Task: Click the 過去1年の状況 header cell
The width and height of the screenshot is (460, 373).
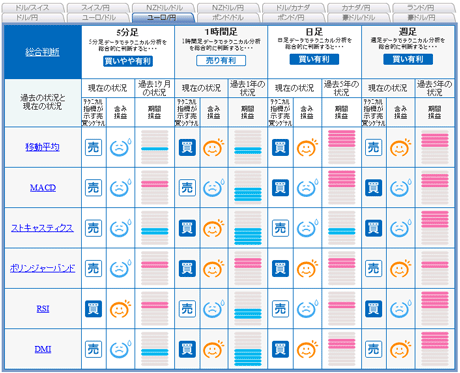Action: tap(248, 88)
